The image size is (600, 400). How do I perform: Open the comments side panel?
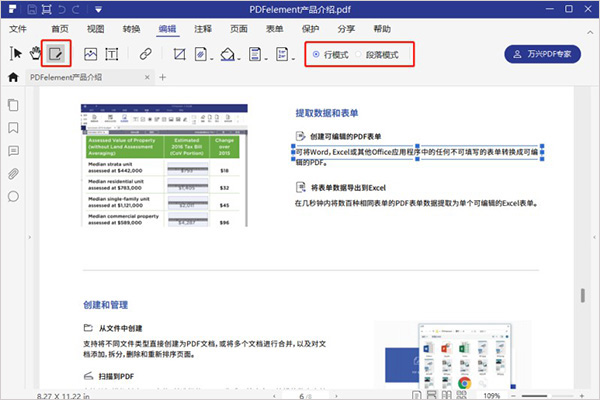[13, 151]
